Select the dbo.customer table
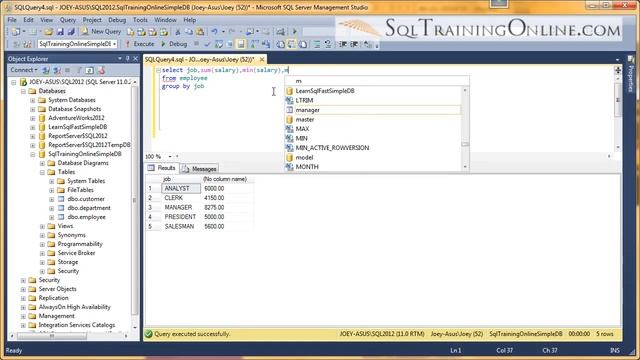The height and width of the screenshot is (360, 640). [86, 199]
